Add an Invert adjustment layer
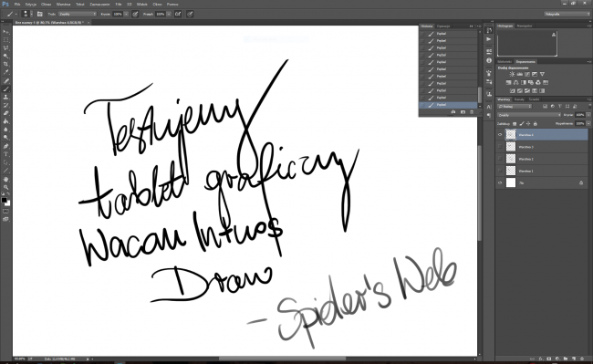Viewport: 593px width, 364px height. pyautogui.click(x=513, y=90)
